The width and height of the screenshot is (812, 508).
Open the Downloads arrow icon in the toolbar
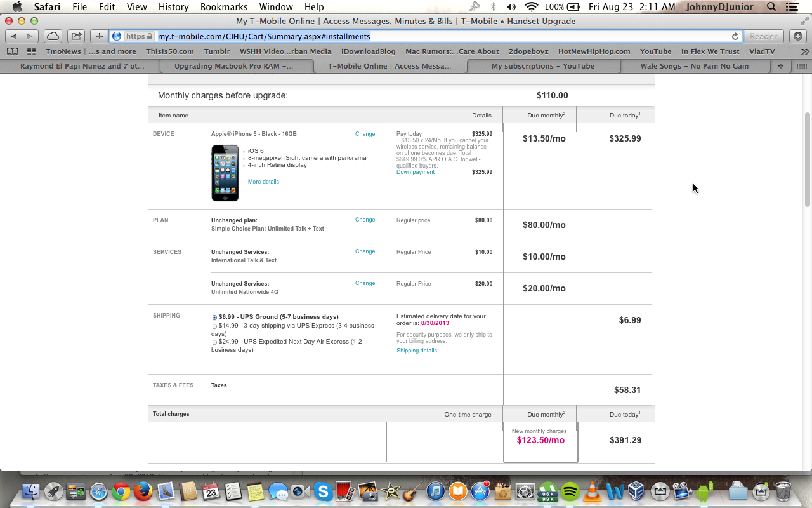click(798, 36)
